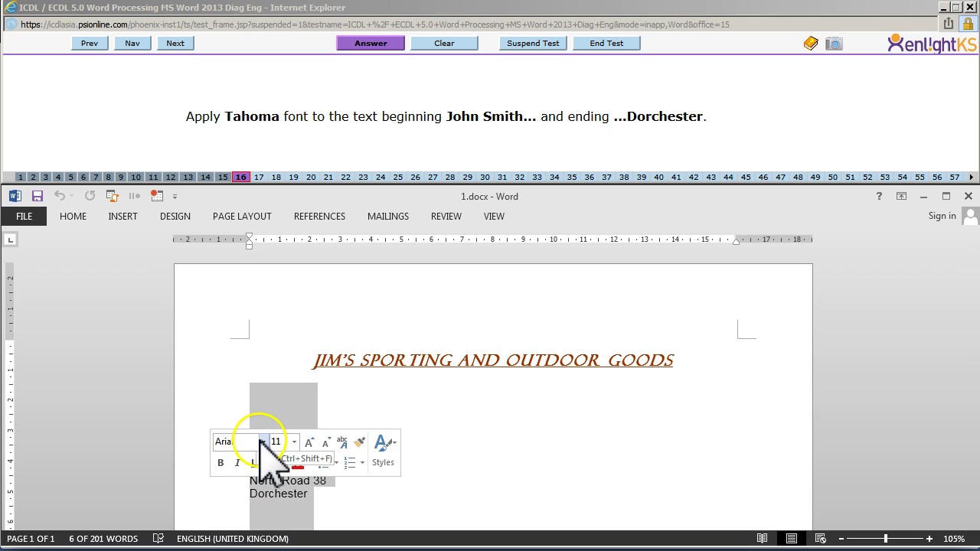Open the VIEW ribbon tab
Viewport: 980px width, 551px height.
(x=494, y=216)
